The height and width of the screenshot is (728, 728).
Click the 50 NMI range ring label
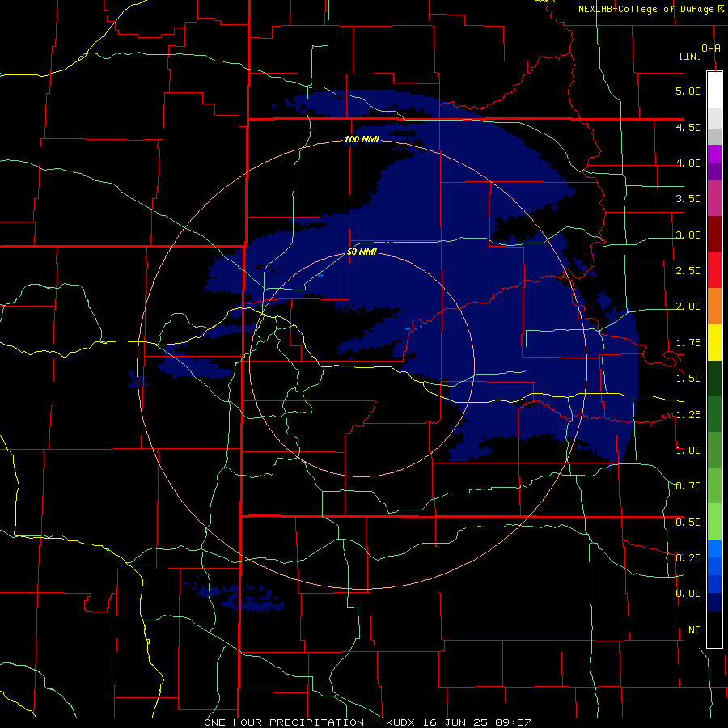362,252
